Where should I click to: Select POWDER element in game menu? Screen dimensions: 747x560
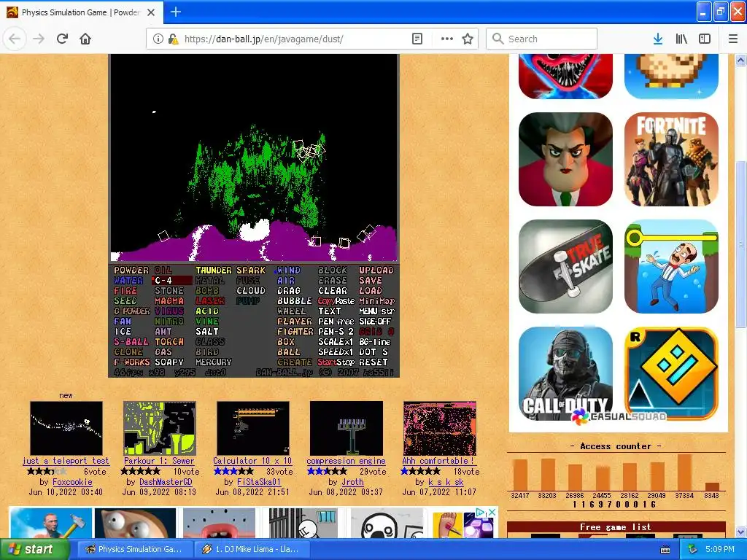click(x=131, y=270)
